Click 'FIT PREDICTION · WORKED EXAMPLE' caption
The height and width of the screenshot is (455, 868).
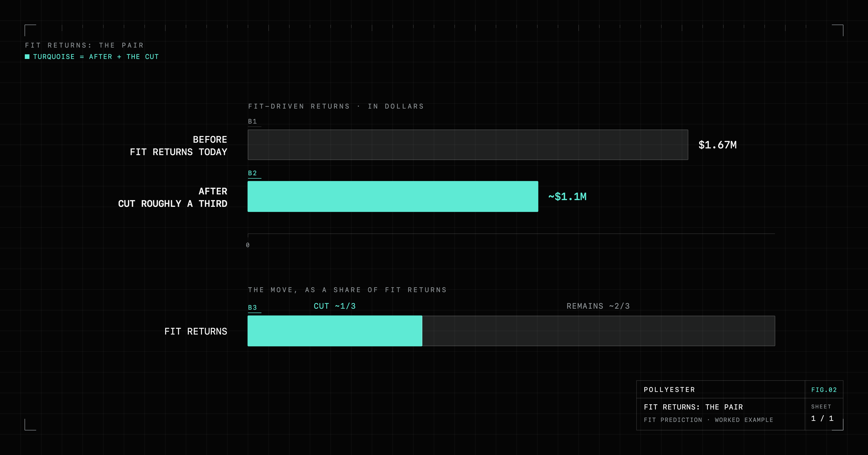click(708, 420)
